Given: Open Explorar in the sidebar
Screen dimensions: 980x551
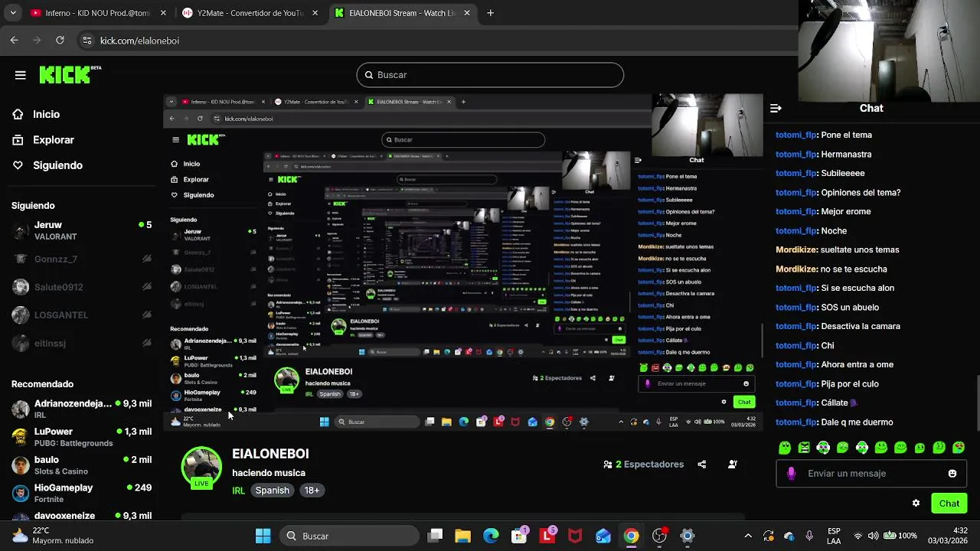Looking at the screenshot, I should point(53,140).
